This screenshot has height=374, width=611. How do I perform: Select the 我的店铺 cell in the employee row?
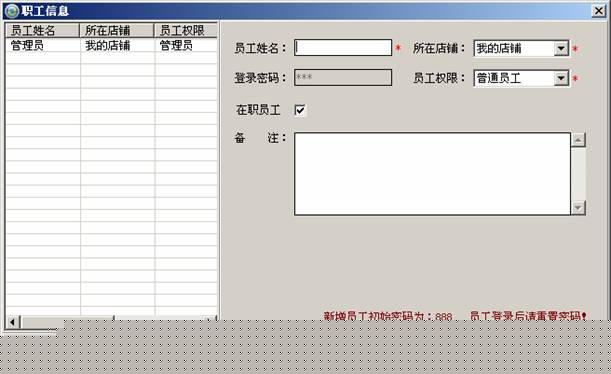[x=117, y=45]
